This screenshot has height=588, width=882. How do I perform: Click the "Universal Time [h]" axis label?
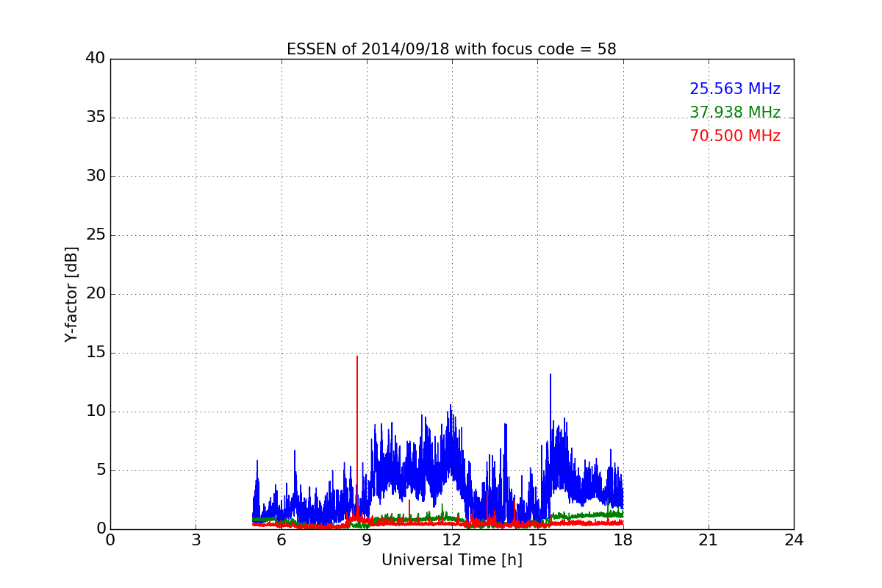tap(452, 560)
